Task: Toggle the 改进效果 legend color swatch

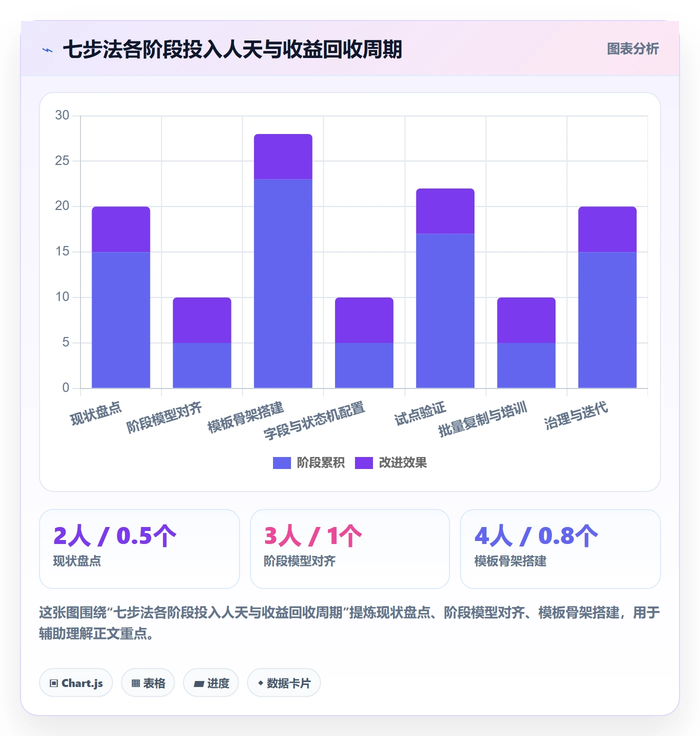Action: [363, 463]
